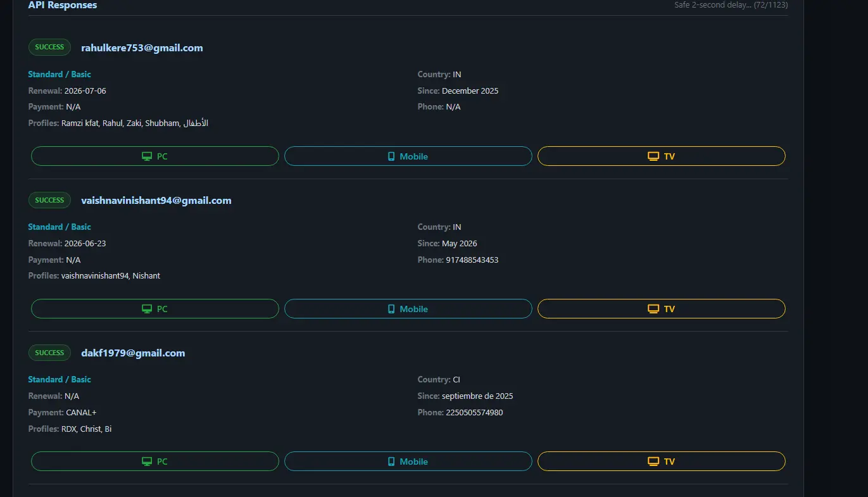
Task: Select the rahulkere753 email heading
Action: tap(142, 48)
